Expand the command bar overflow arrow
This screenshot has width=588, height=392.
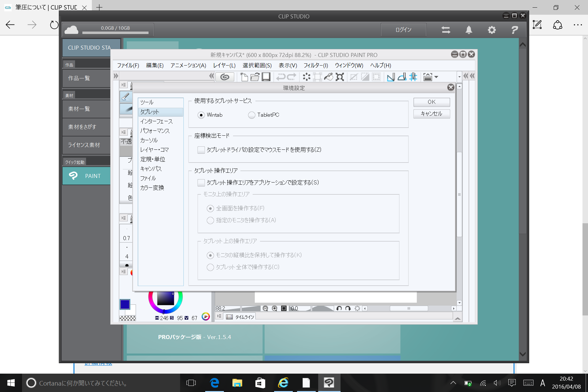459,77
